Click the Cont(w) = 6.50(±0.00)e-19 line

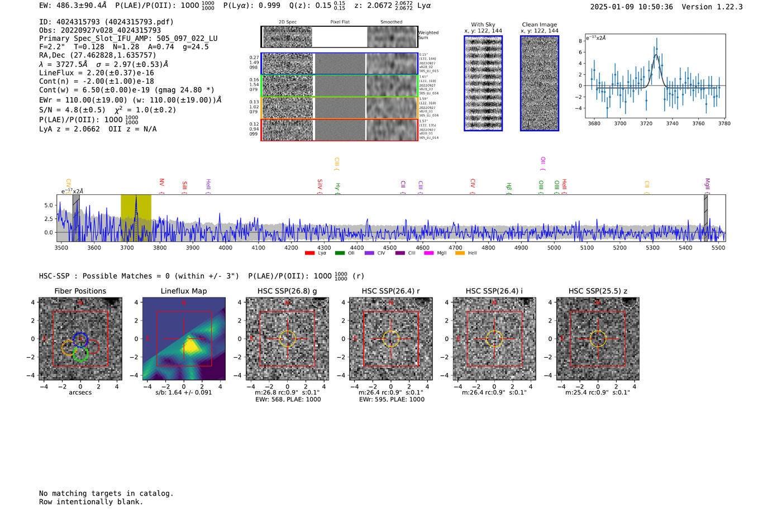point(127,89)
